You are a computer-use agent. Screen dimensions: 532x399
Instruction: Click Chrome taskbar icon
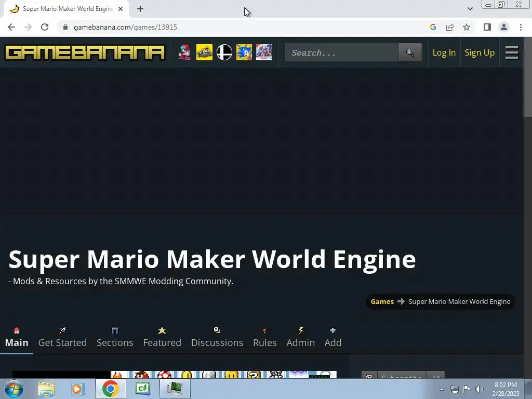tap(110, 389)
